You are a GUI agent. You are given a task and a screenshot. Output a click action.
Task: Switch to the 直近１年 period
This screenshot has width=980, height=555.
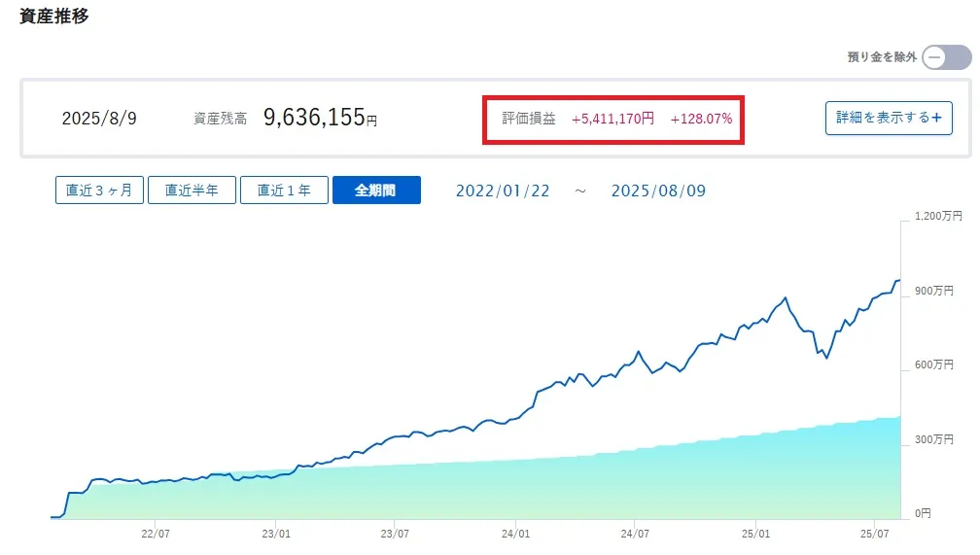[284, 190]
